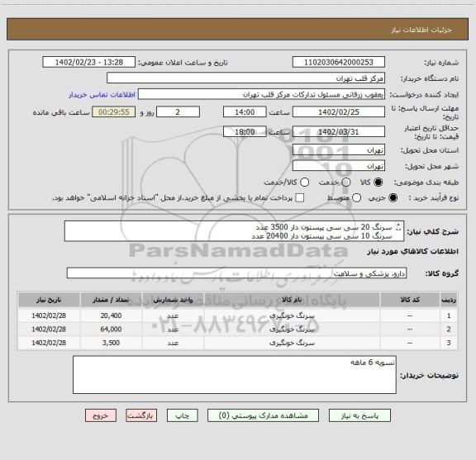Click the تعداد / مقدار column header
This screenshot has width=476, height=460.
click(111, 300)
